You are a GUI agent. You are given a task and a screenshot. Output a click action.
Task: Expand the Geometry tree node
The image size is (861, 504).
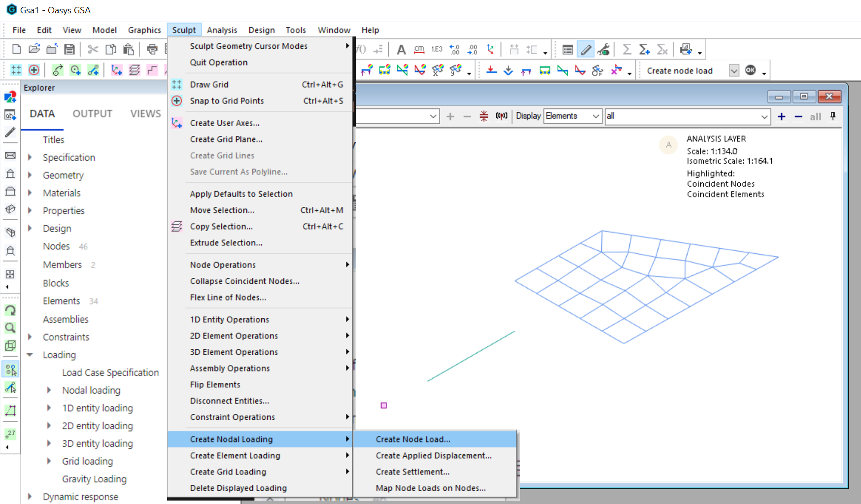coord(30,175)
